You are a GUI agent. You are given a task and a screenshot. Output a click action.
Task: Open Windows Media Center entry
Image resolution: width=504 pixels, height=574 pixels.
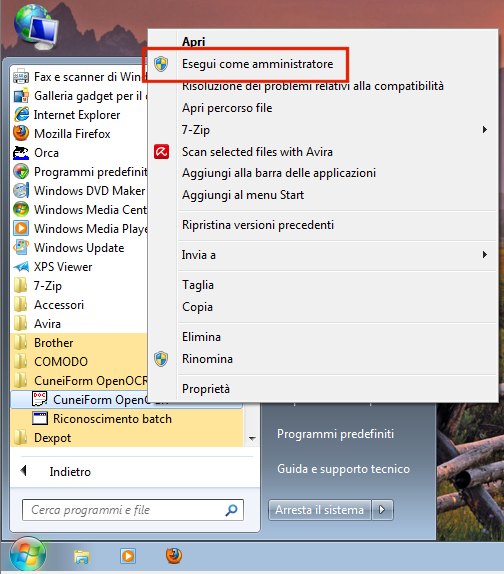pos(80,210)
